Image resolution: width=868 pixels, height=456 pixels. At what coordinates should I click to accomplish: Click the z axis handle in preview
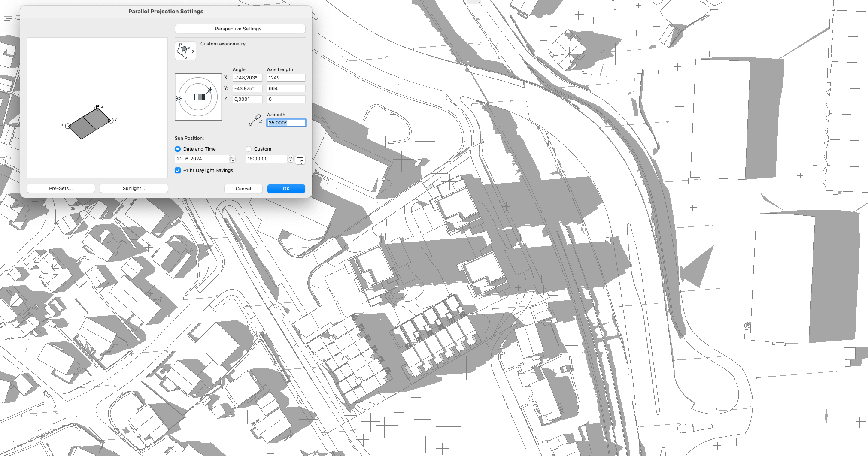click(x=97, y=107)
